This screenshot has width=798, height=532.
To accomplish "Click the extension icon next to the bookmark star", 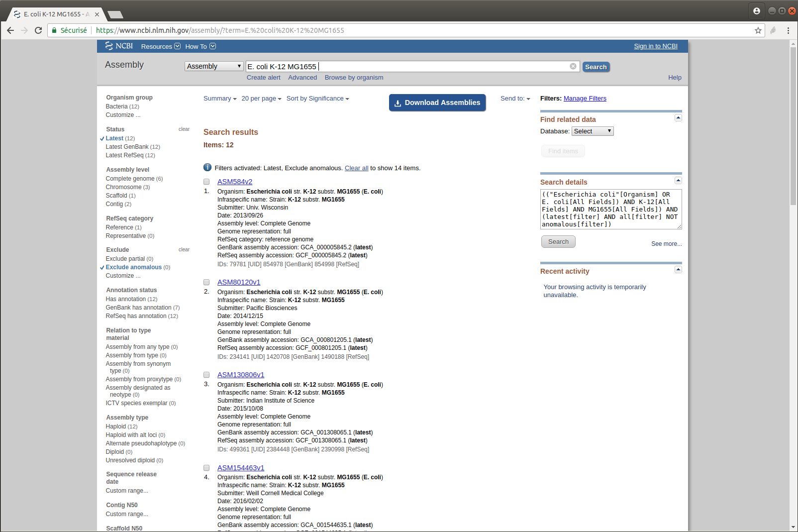I will coord(773,30).
